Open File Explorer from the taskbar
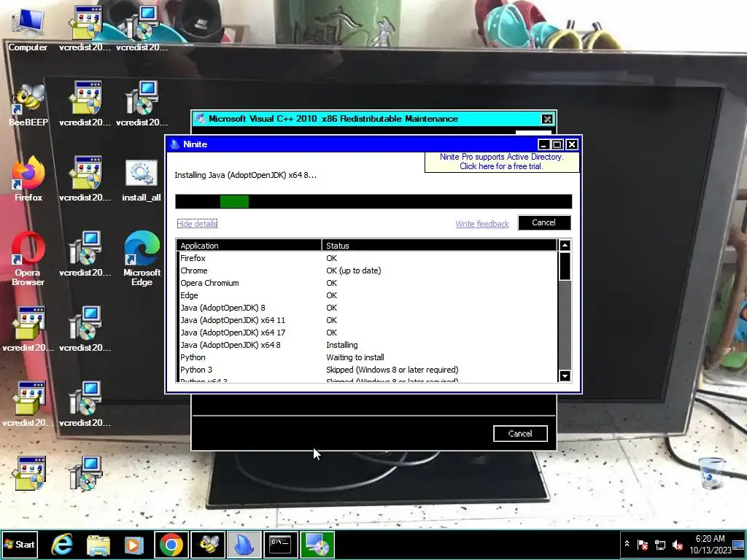This screenshot has width=747, height=560. [x=98, y=545]
